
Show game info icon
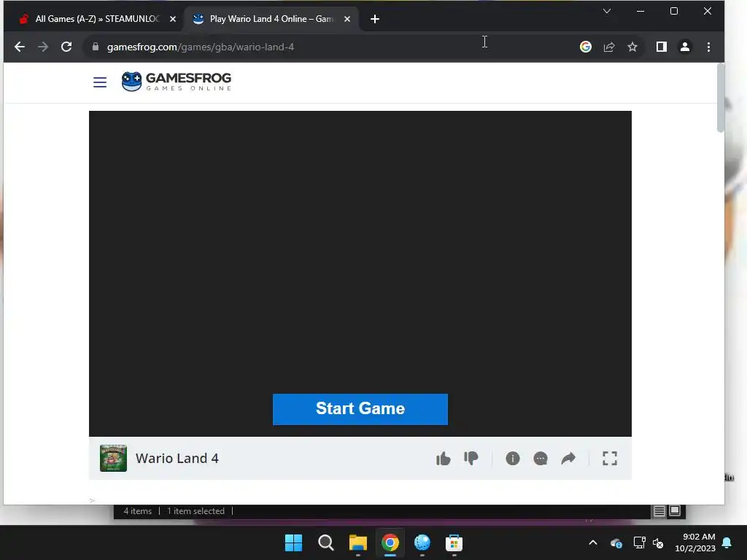(513, 458)
